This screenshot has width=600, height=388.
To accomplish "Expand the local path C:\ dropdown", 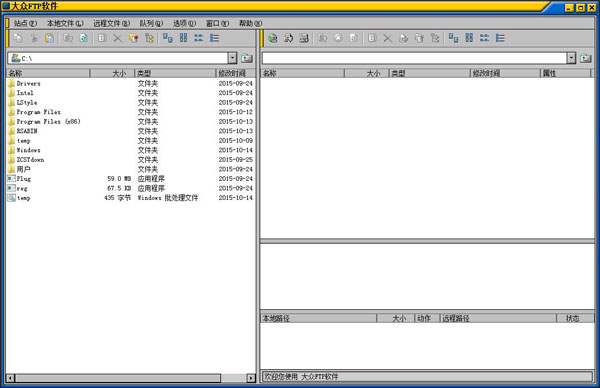I will (x=232, y=58).
